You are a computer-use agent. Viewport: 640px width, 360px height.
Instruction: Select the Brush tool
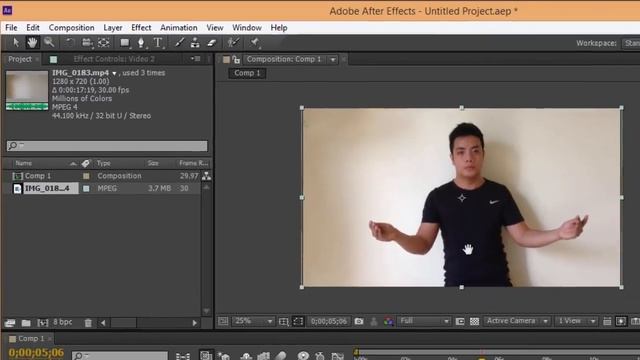pyautogui.click(x=180, y=42)
